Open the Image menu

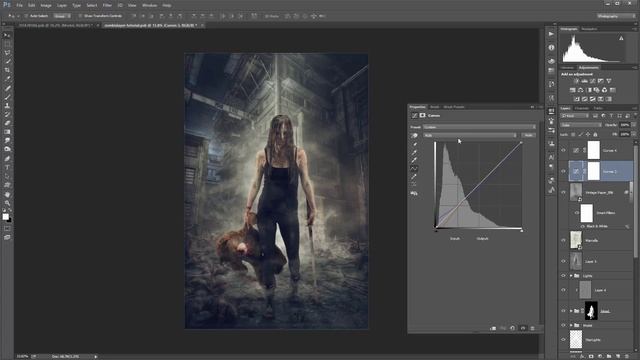point(46,5)
